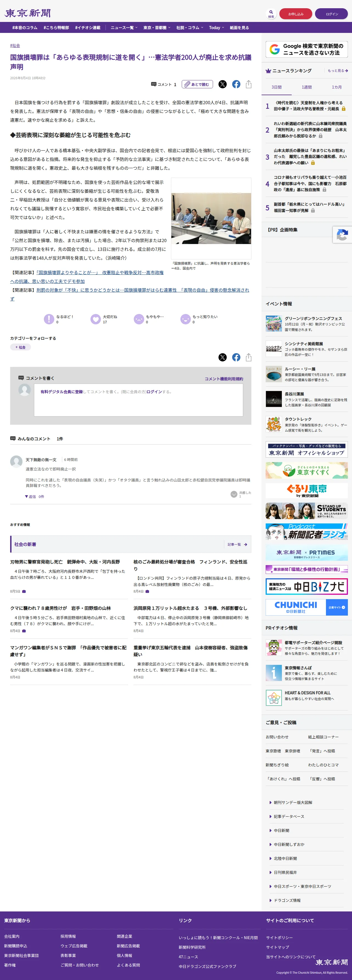Open the ぐるり東京 banner
352x980 pixels.
pyautogui.click(x=306, y=490)
